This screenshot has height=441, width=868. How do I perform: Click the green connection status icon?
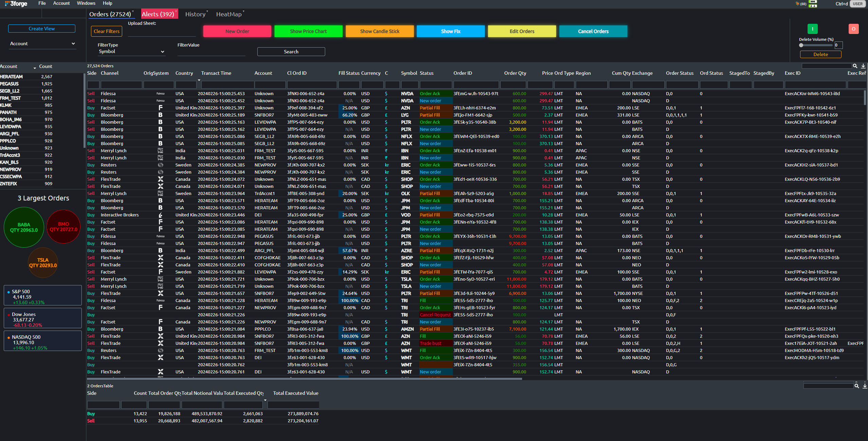coord(813,2)
